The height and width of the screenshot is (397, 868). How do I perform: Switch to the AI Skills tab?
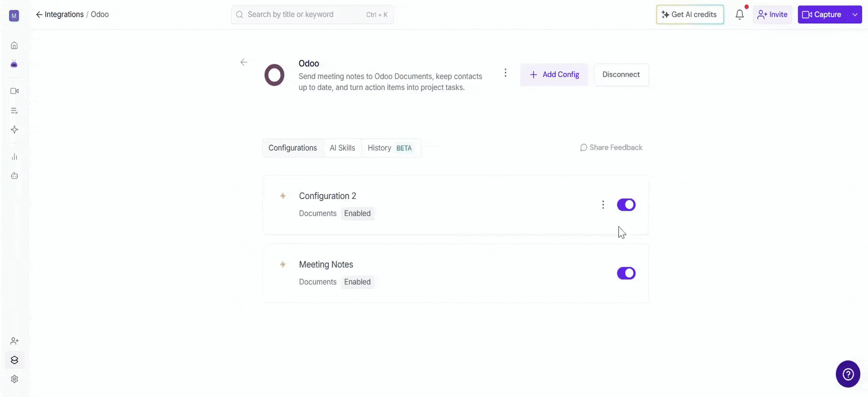342,148
